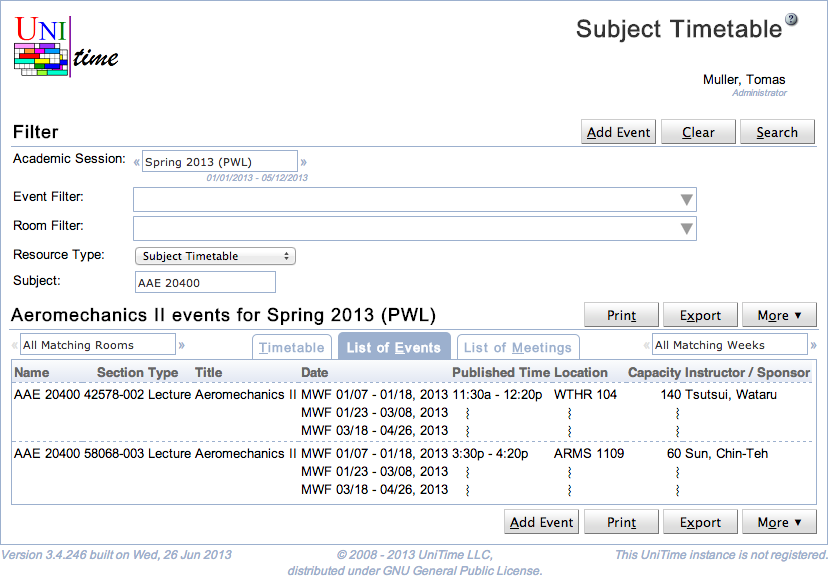Go to previous room arrow
828x582 pixels.
pos(15,345)
